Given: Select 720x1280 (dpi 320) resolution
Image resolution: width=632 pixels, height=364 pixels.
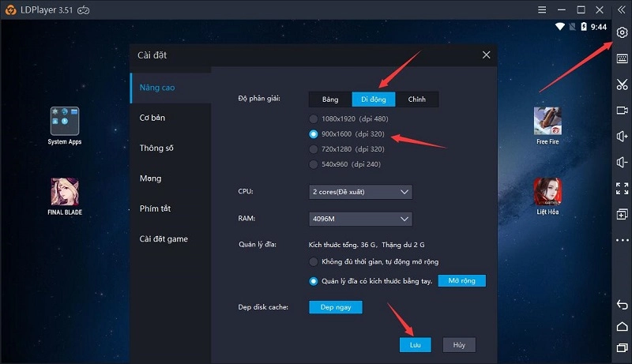Looking at the screenshot, I should (347, 149).
